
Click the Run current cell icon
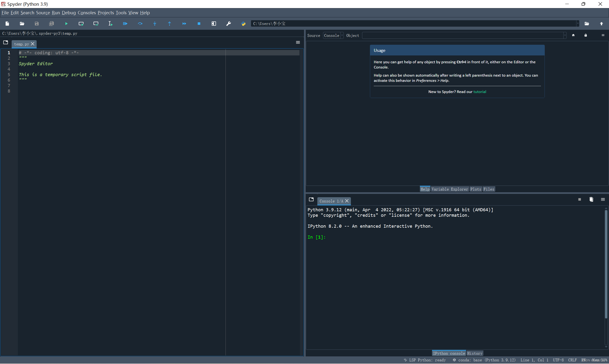pos(81,24)
